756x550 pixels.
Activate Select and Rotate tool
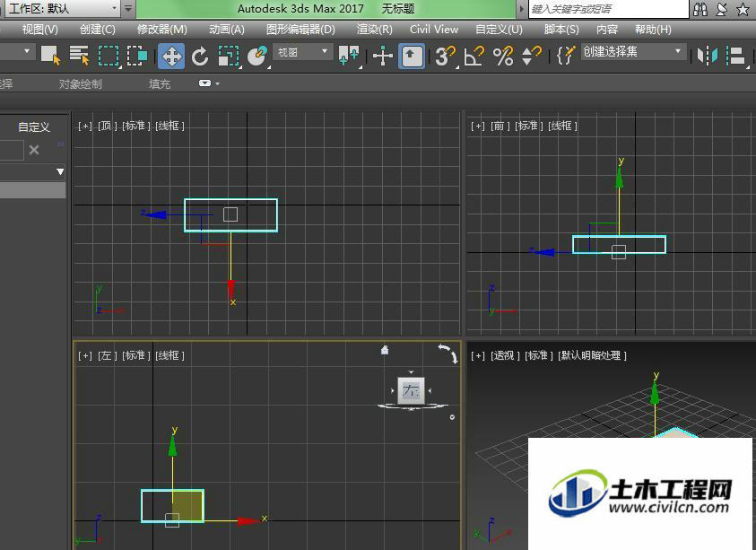point(200,56)
